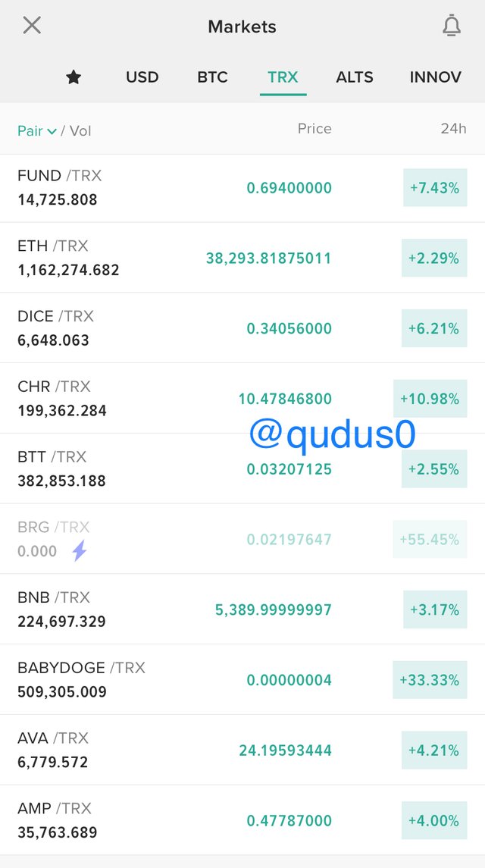Image resolution: width=485 pixels, height=868 pixels.
Task: Sort markets by Price column
Action: pyautogui.click(x=314, y=129)
